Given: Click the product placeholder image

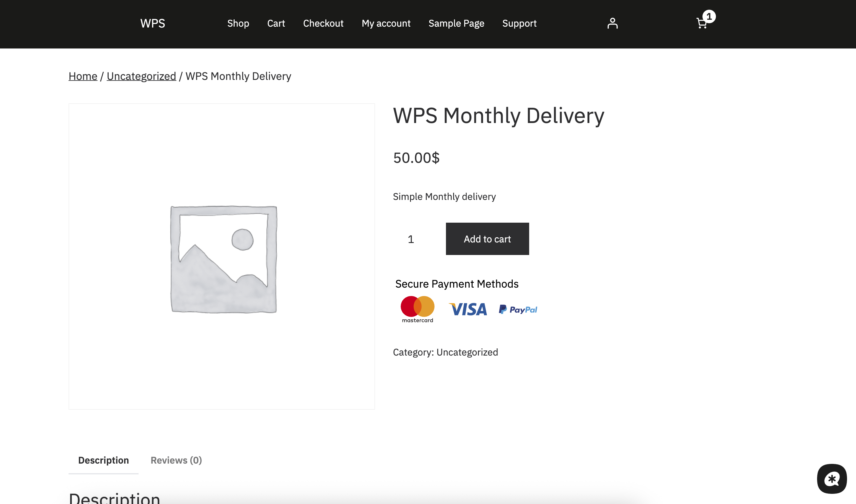Looking at the screenshot, I should pos(223,259).
